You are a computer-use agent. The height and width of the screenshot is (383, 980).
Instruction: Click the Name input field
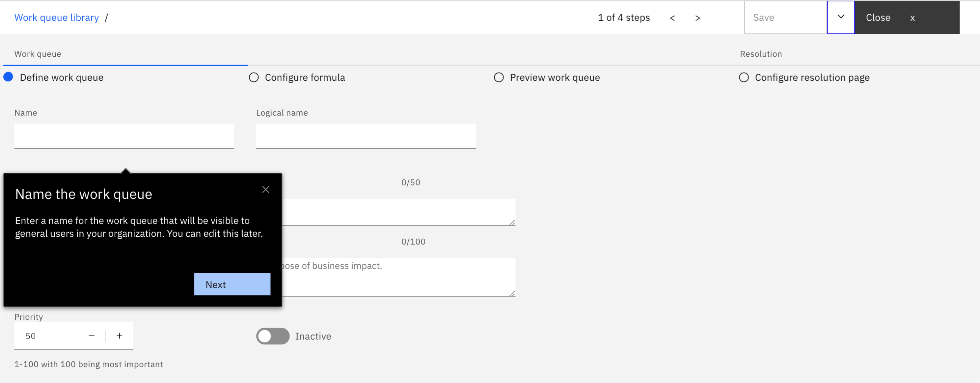click(x=124, y=135)
